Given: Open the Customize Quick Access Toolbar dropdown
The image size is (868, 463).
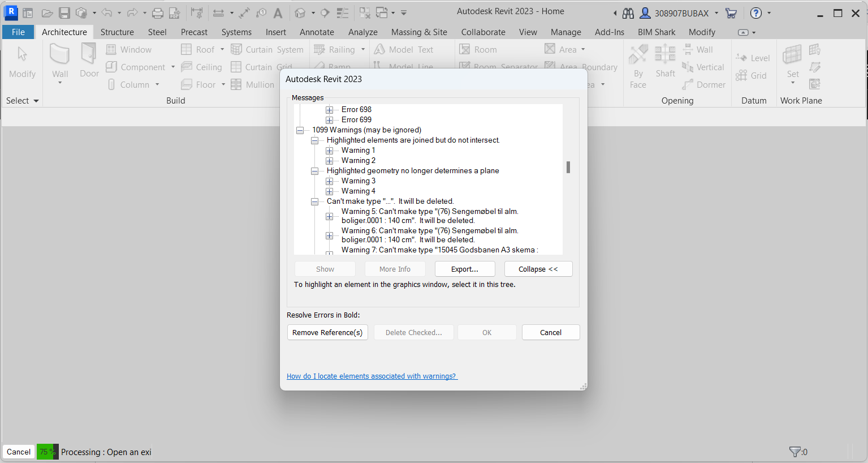Looking at the screenshot, I should (x=404, y=12).
